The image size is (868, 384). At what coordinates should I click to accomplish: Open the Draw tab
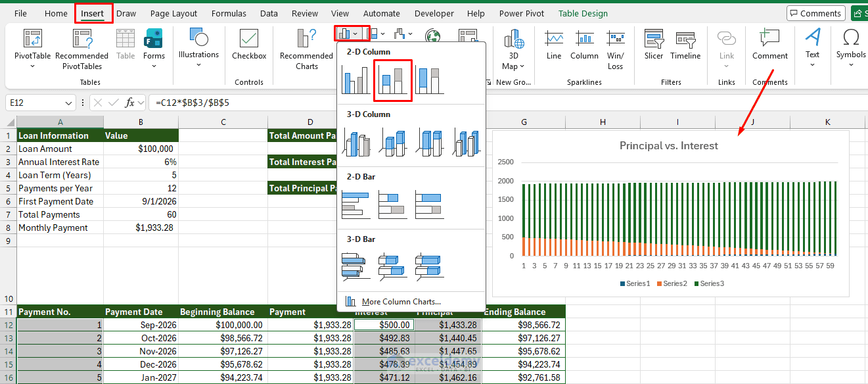pyautogui.click(x=126, y=13)
